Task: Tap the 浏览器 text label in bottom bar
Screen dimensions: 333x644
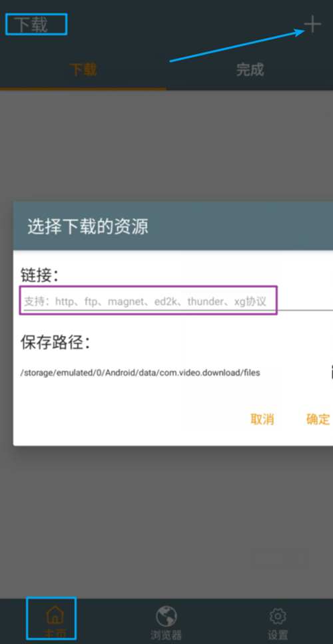Action: pyautogui.click(x=166, y=635)
